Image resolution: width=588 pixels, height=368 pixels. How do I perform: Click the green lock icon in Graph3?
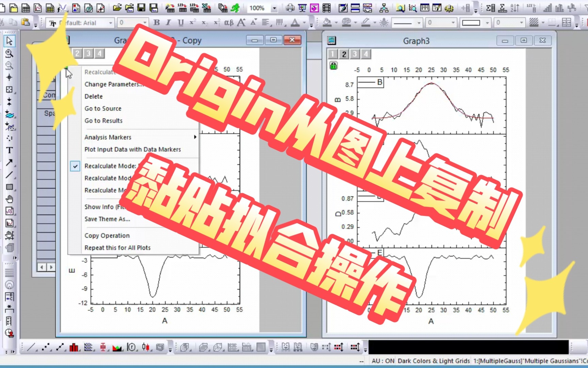pyautogui.click(x=333, y=66)
